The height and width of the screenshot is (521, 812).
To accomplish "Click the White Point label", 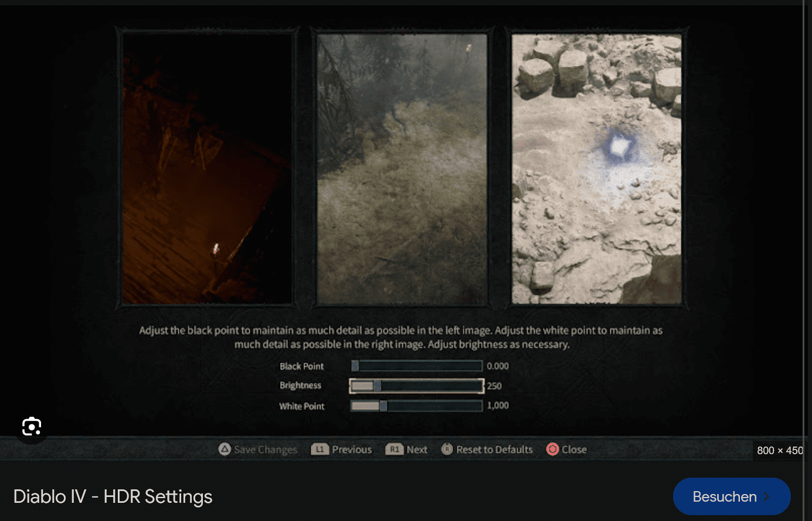I will (301, 406).
